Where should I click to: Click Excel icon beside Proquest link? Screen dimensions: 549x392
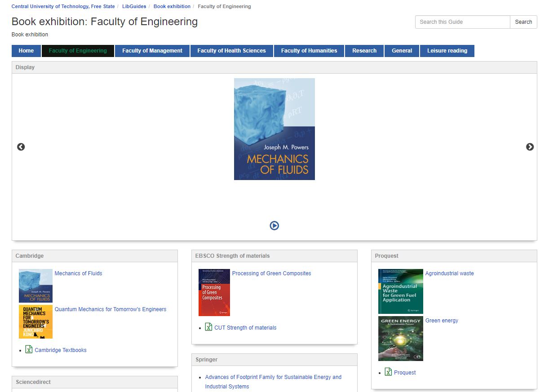(x=388, y=372)
